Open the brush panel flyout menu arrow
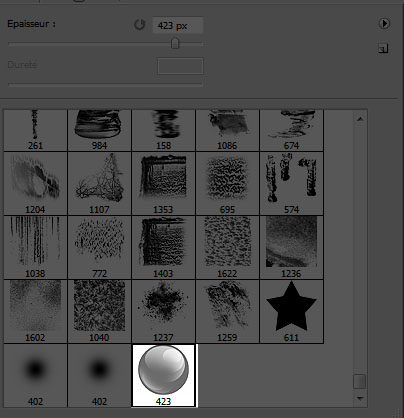 coord(384,24)
